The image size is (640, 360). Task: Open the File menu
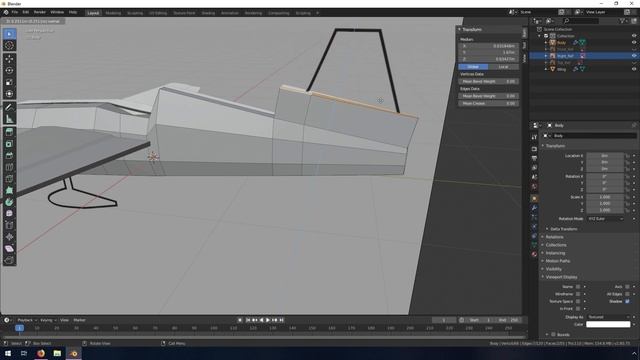(15, 12)
